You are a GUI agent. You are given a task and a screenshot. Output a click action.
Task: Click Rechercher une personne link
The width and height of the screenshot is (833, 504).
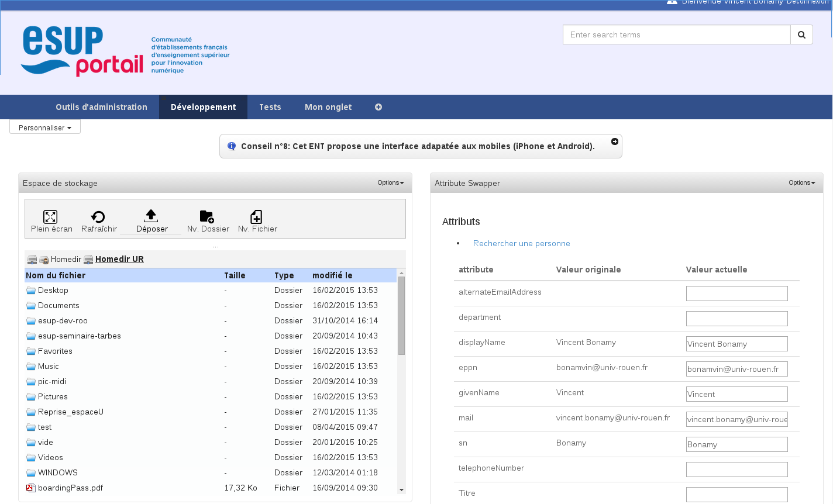[521, 243]
